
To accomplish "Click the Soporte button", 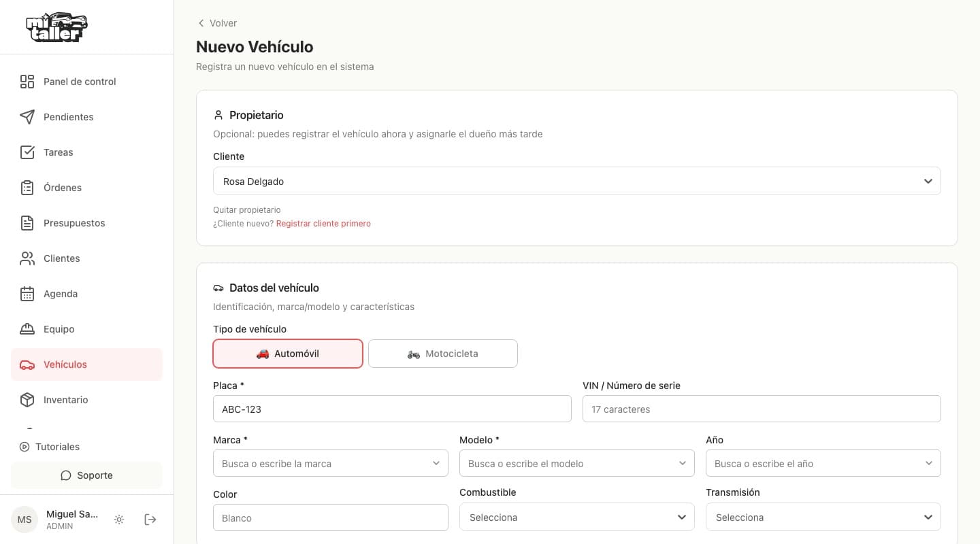I will [x=87, y=475].
